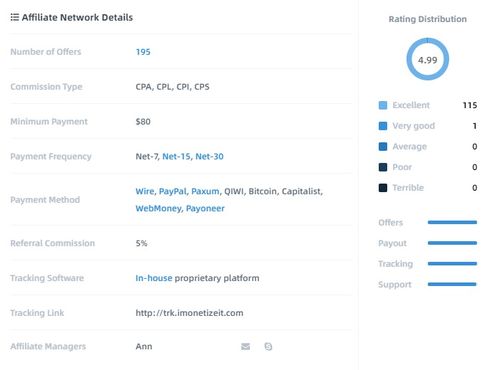Click the Poor rating color square
Viewport: 499px width, 370px height.
click(383, 167)
